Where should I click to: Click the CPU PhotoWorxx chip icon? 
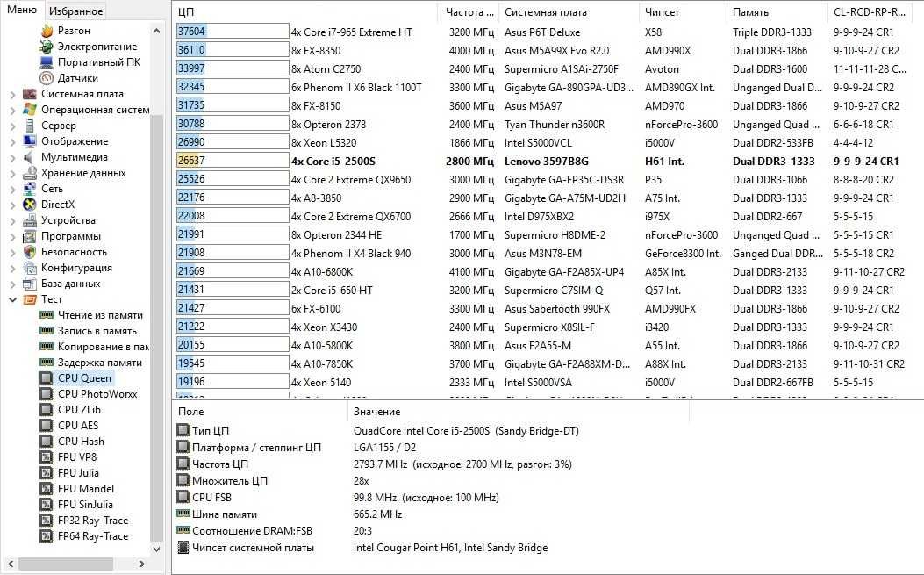click(x=47, y=394)
